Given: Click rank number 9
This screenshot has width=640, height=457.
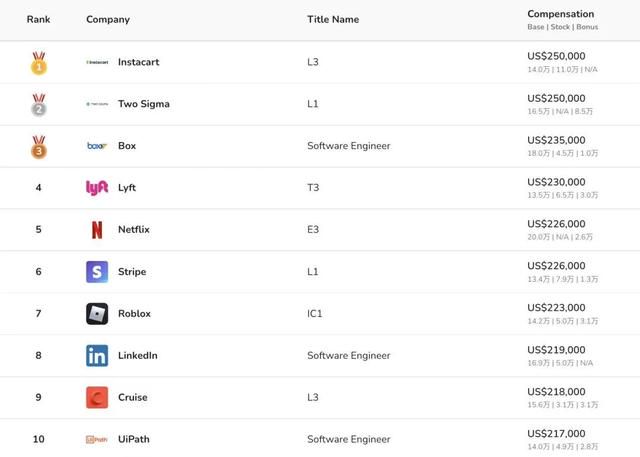Looking at the screenshot, I should (38, 397).
